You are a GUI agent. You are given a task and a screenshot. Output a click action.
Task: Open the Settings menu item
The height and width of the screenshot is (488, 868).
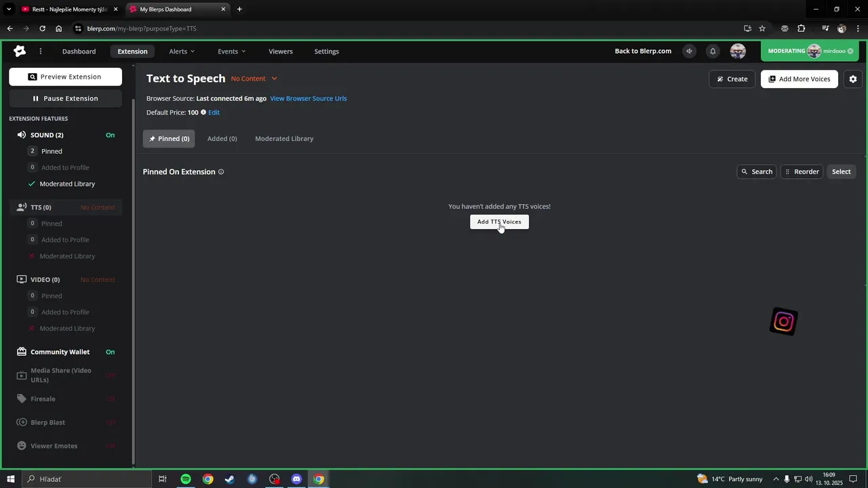click(x=326, y=52)
